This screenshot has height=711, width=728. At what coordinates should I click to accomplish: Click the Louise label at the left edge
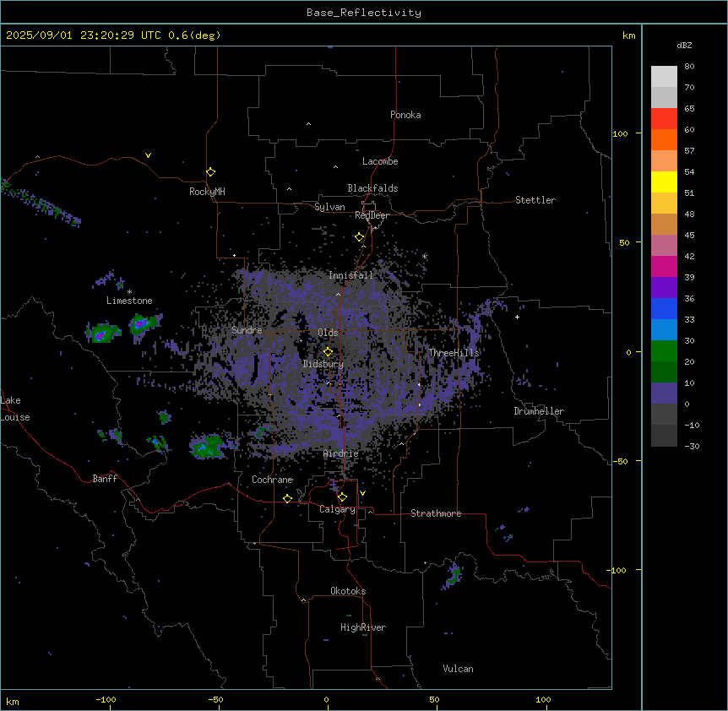point(15,417)
